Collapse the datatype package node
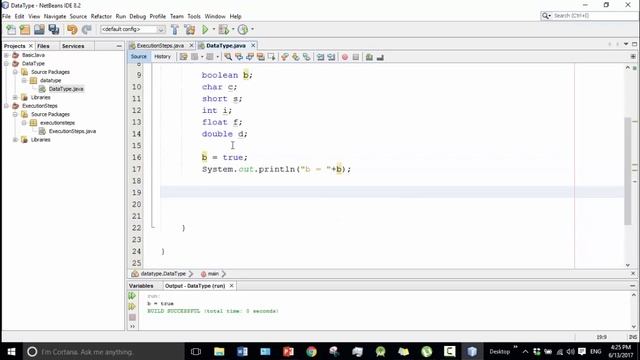Screen dimensions: 640x360 point(24,80)
